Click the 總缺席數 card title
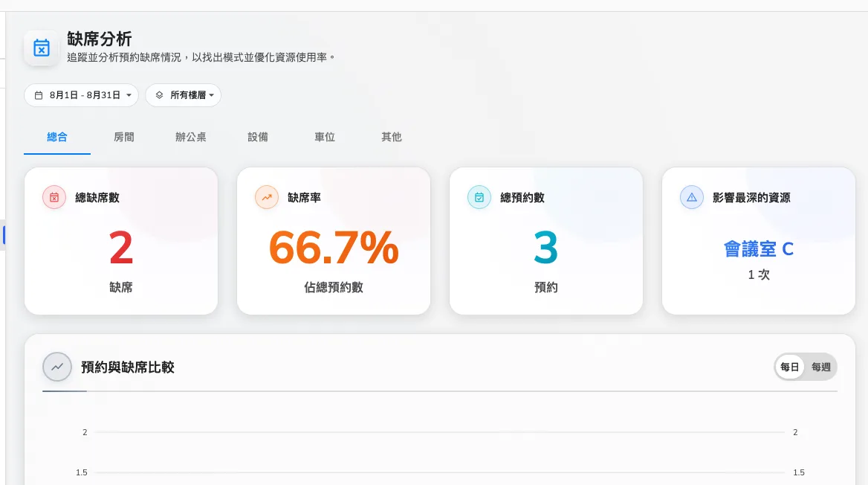Viewport: 868px width, 485px height. 97,197
